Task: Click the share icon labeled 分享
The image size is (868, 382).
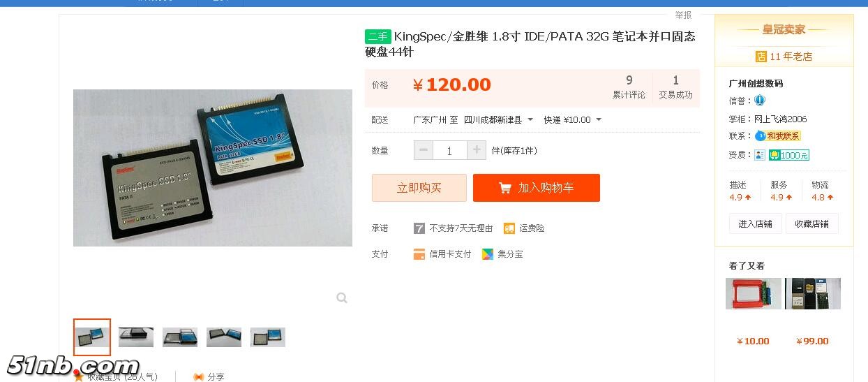Action: click(199, 376)
